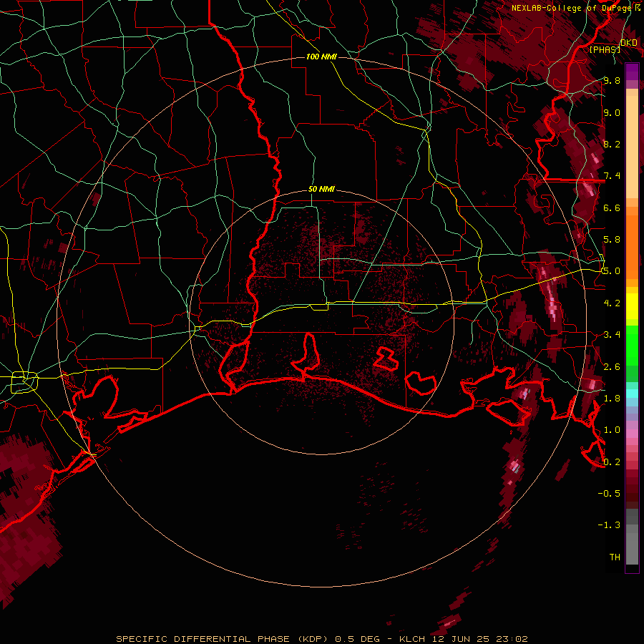Image resolution: width=644 pixels, height=644 pixels.
Task: Click the 6.6 value on the scale
Action: tap(612, 208)
